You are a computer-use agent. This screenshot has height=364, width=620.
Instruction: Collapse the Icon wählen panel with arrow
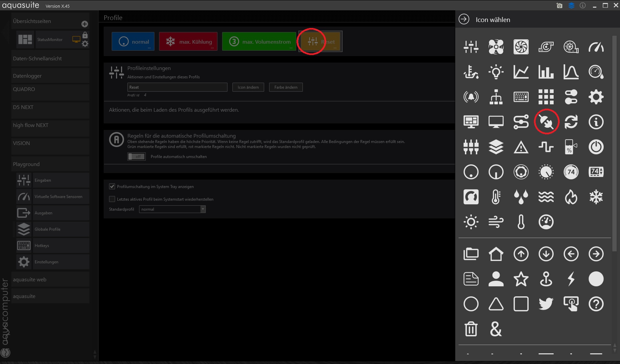(464, 19)
